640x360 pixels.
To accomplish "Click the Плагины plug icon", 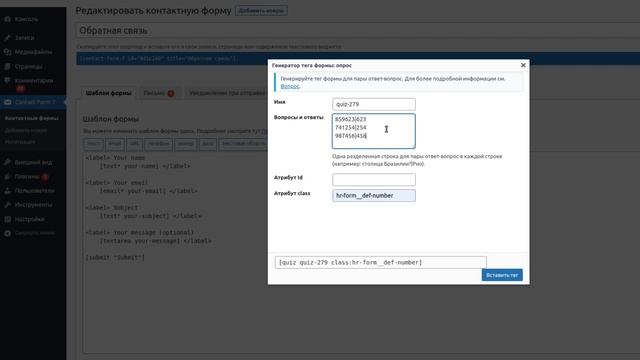I will [7, 176].
